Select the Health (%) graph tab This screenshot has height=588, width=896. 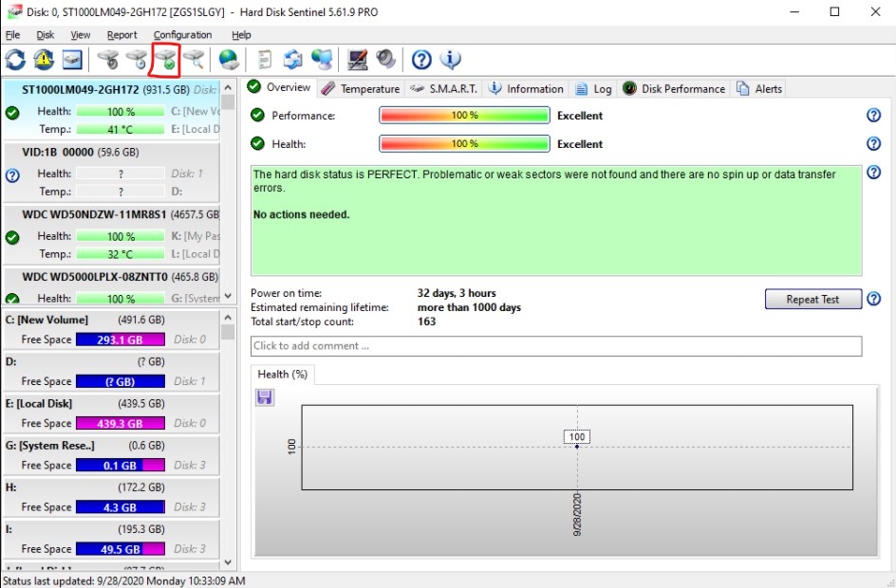click(282, 375)
